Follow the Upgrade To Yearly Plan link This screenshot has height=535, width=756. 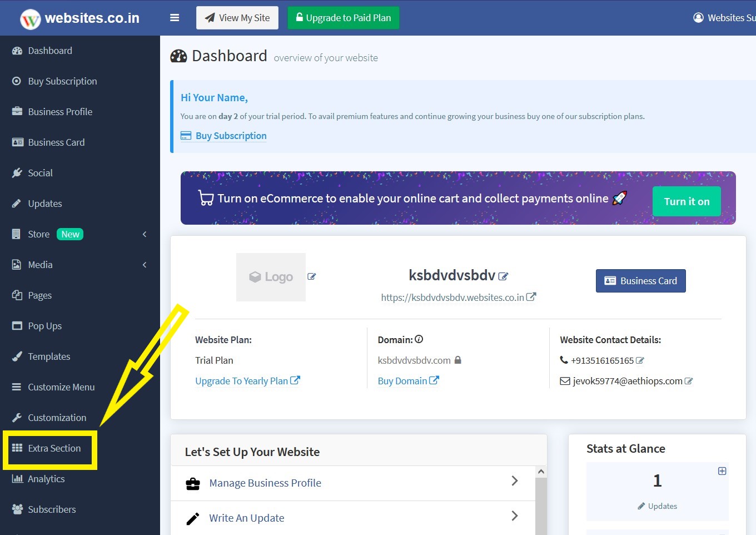pos(247,381)
